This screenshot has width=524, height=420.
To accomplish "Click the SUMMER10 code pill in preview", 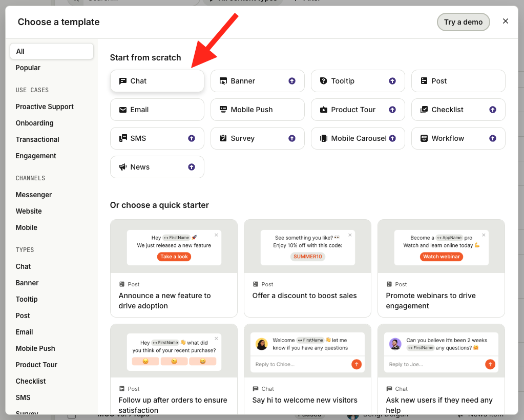I will coord(308,257).
